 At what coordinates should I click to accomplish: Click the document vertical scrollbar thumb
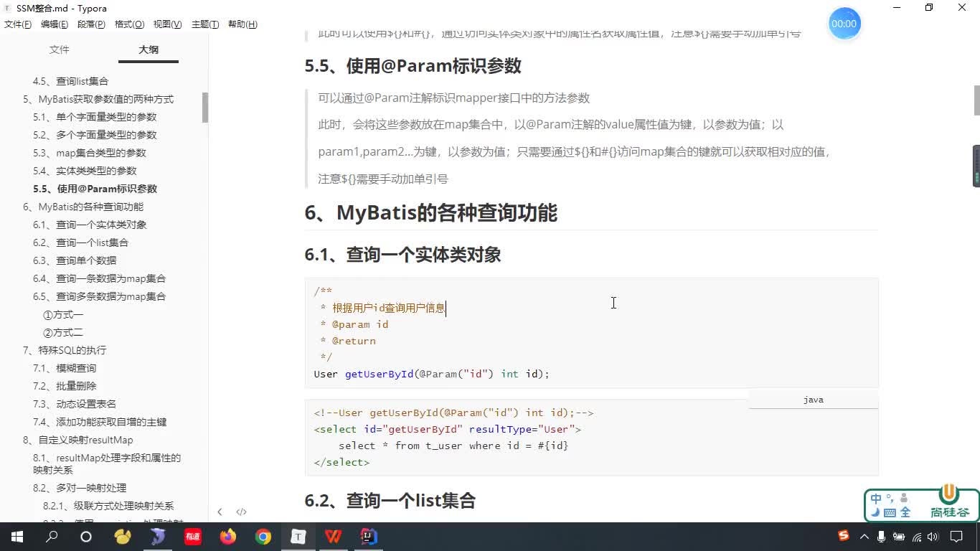point(976,100)
